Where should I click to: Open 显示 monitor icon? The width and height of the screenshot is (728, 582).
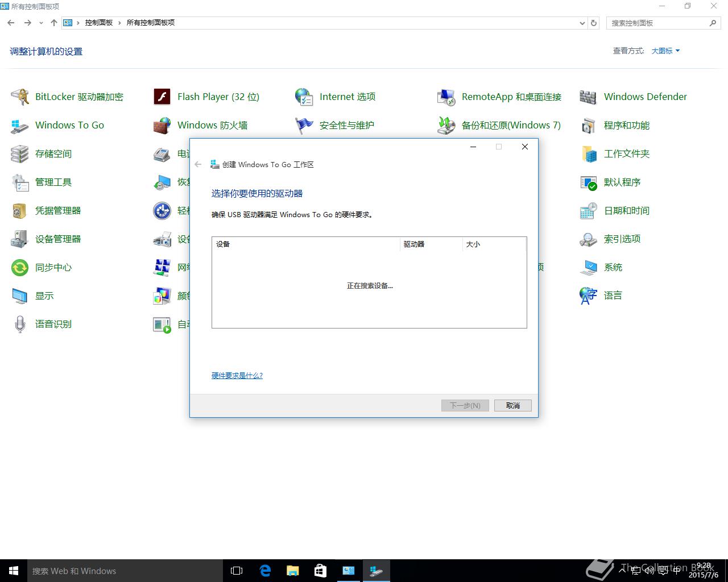pos(20,296)
